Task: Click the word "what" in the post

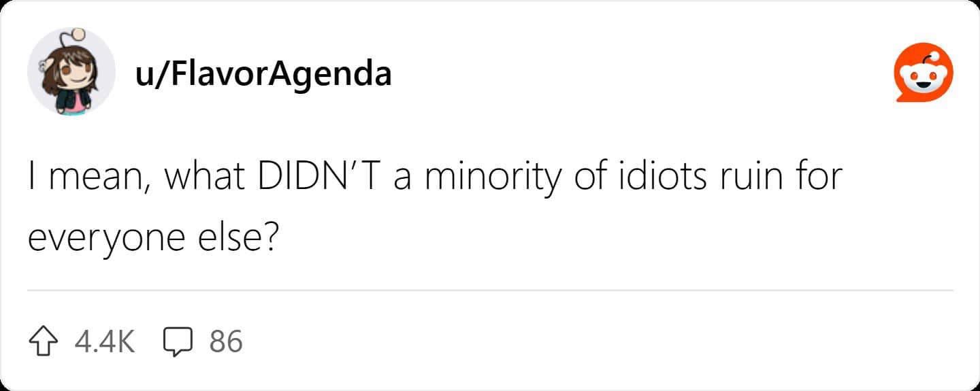Action: (x=206, y=177)
